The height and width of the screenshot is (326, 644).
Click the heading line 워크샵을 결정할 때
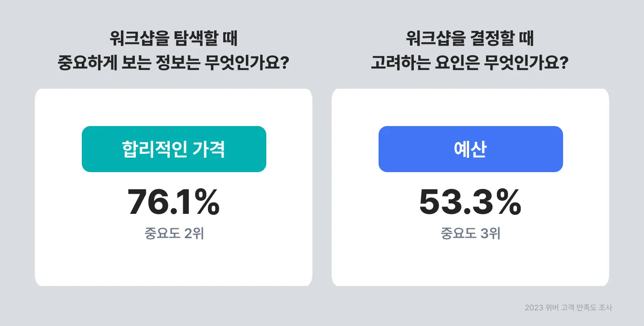pos(470,40)
